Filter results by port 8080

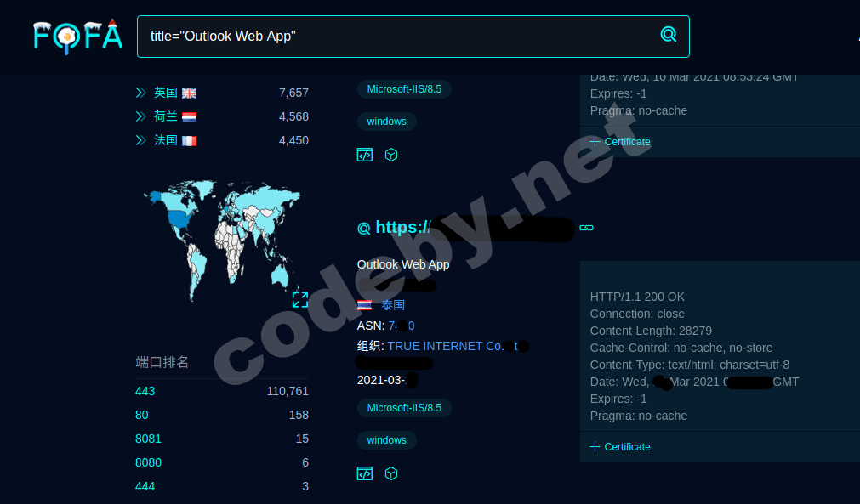click(x=148, y=463)
